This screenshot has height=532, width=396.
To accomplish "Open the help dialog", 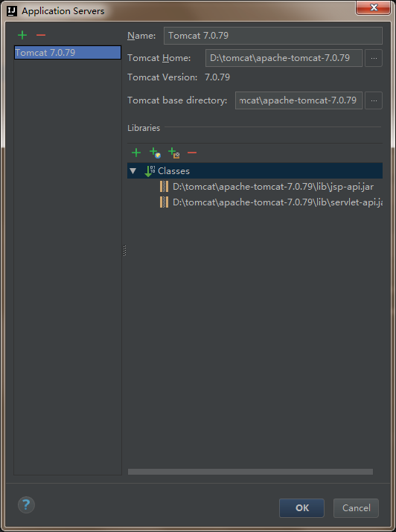I will (x=26, y=505).
